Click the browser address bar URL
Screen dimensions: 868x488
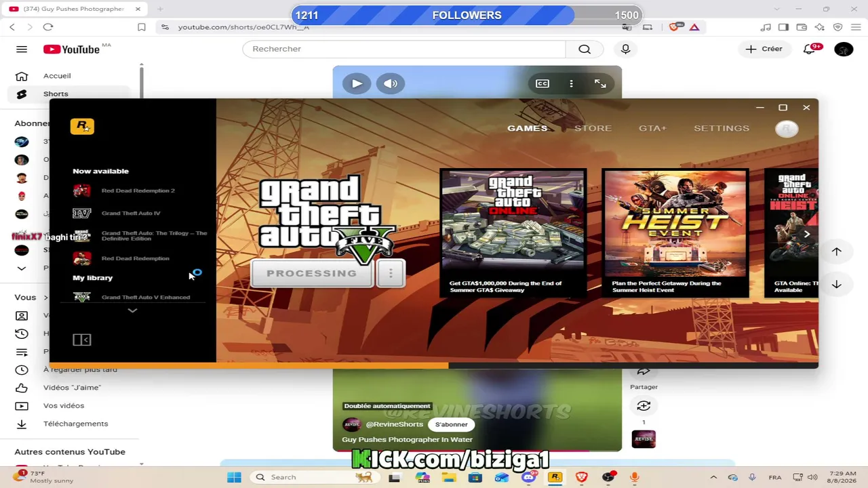pyautogui.click(x=243, y=27)
